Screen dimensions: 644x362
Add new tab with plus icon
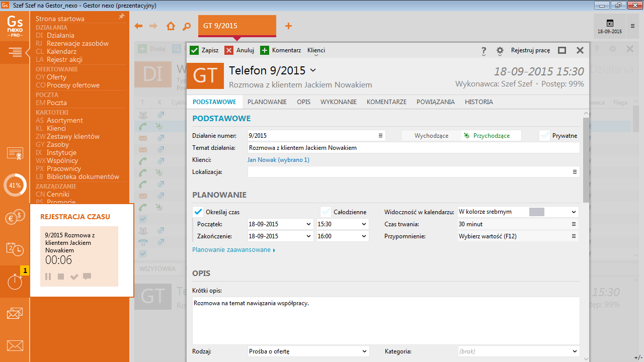[x=288, y=26]
